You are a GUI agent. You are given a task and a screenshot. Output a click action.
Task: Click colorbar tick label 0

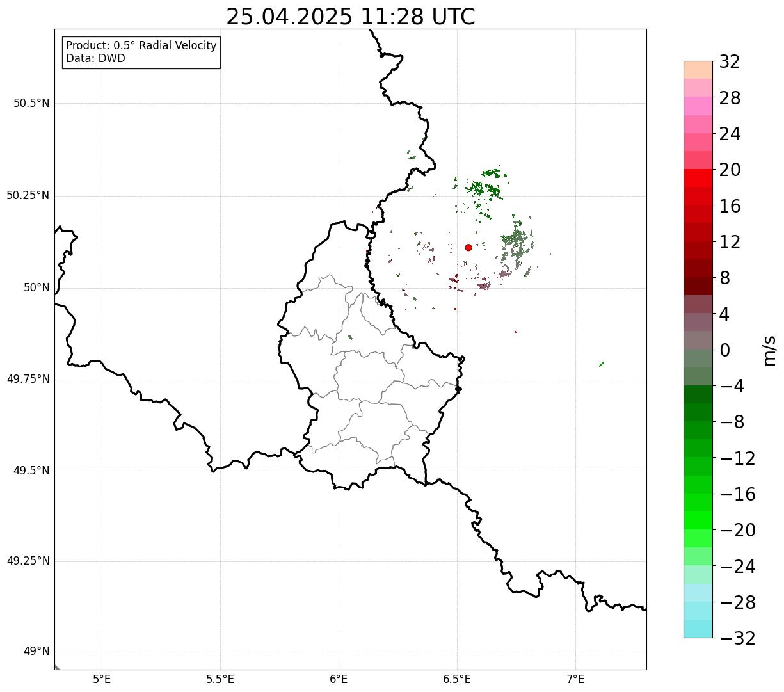724,350
